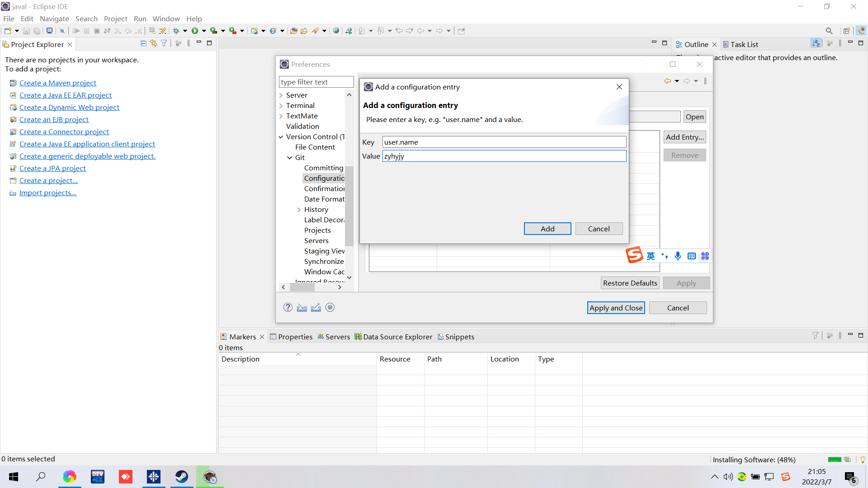This screenshot has width=868, height=488.
Task: Click the import preferences icon
Action: pyautogui.click(x=302, y=308)
